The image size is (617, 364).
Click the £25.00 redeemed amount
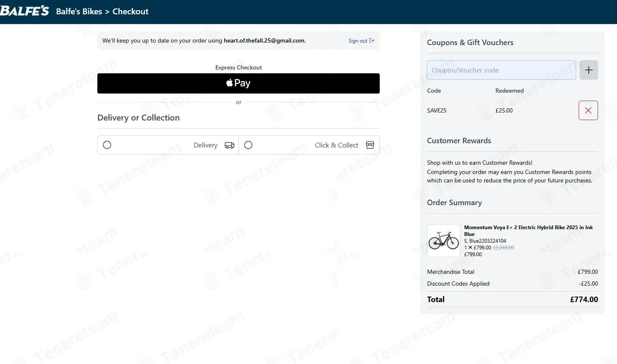(x=504, y=110)
